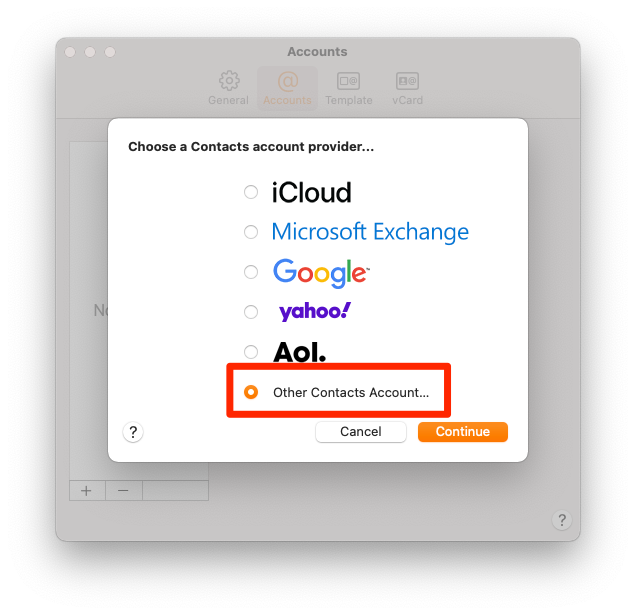Open the General preferences gear icon
This screenshot has height=615, width=636.
pyautogui.click(x=229, y=81)
